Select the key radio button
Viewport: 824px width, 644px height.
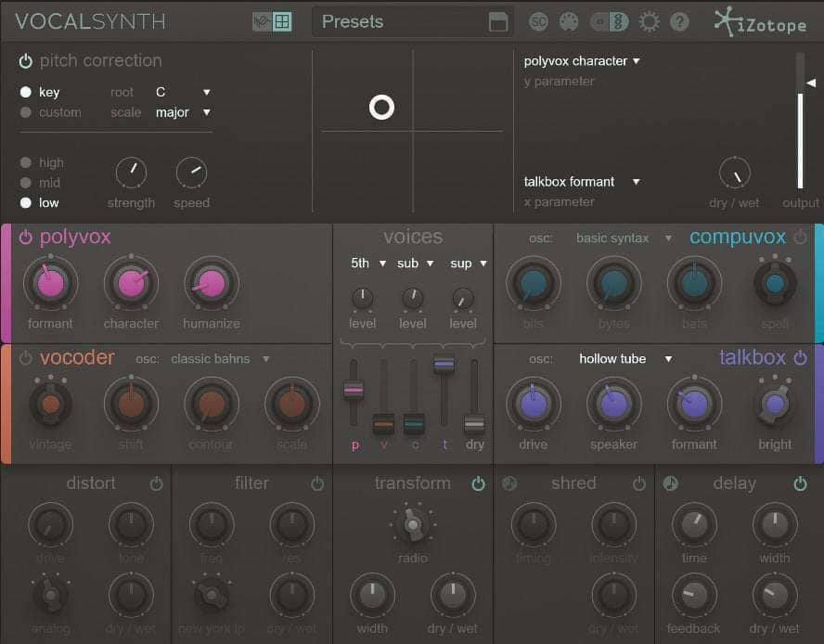click(x=25, y=92)
